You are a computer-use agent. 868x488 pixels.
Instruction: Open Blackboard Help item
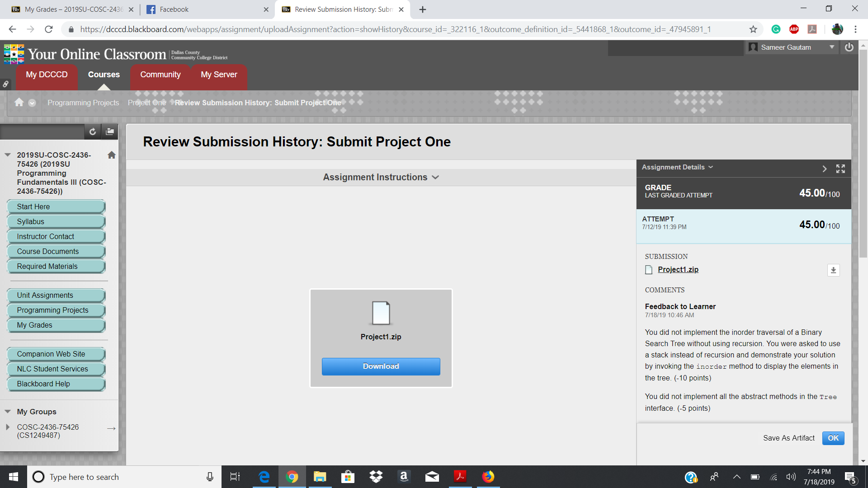tap(56, 384)
